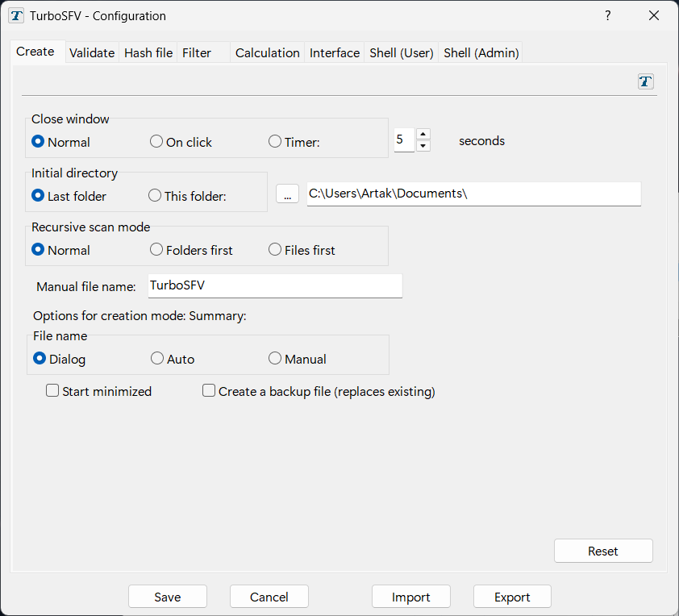
Task: Open folder browse dialog with ellipsis button
Action: [287, 194]
